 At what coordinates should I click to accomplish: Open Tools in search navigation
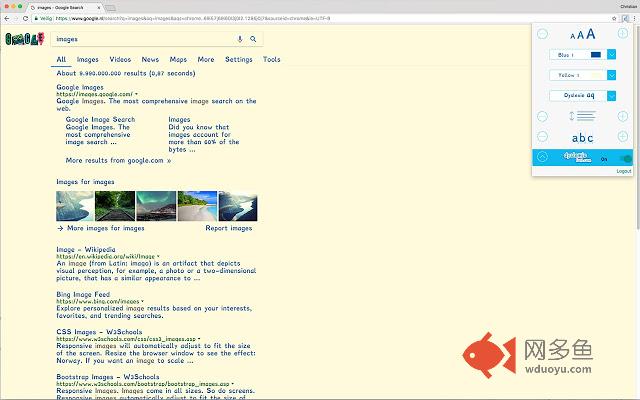pyautogui.click(x=271, y=60)
